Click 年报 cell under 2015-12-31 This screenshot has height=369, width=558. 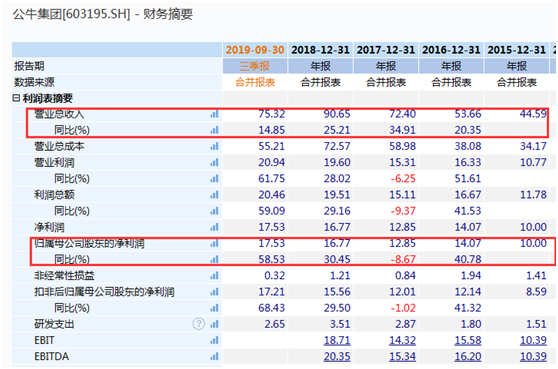click(x=516, y=66)
